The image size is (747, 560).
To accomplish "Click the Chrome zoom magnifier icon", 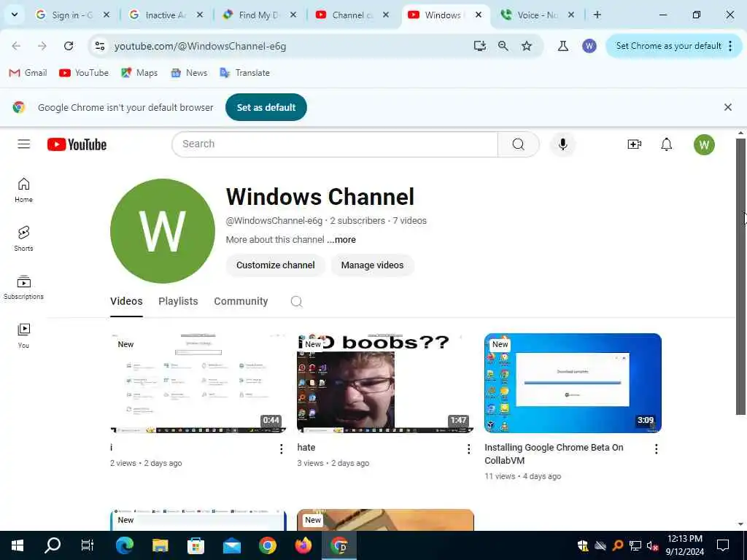I will 503,46.
